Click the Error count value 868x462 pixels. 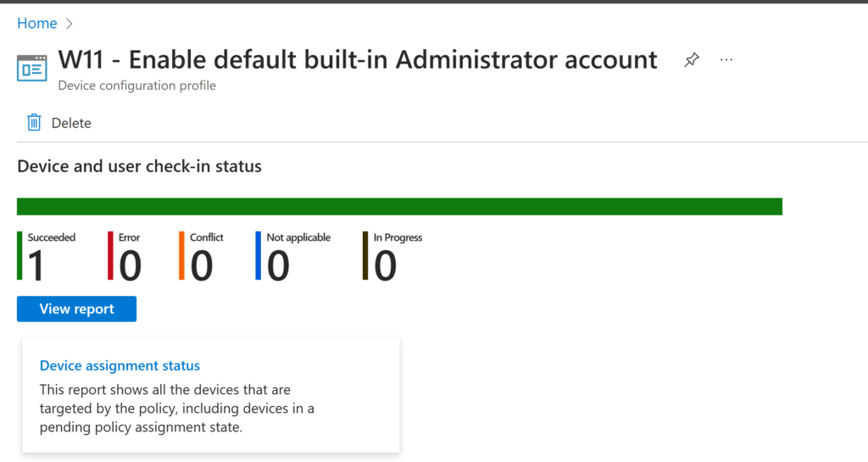(x=130, y=266)
